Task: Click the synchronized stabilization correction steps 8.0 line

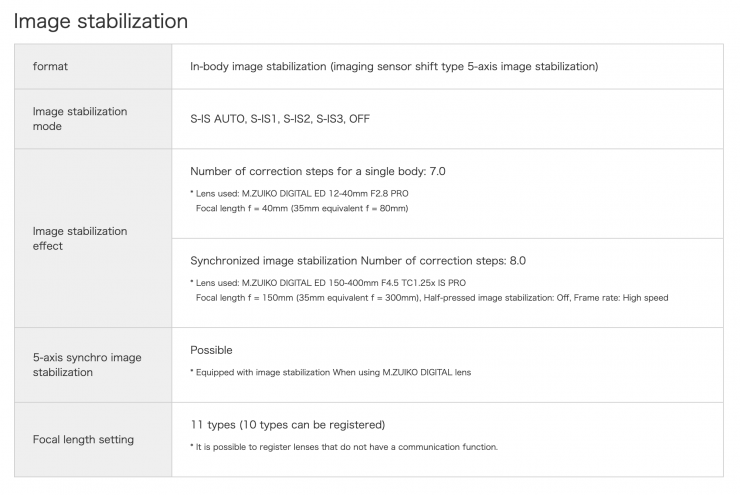Action: [x=358, y=261]
